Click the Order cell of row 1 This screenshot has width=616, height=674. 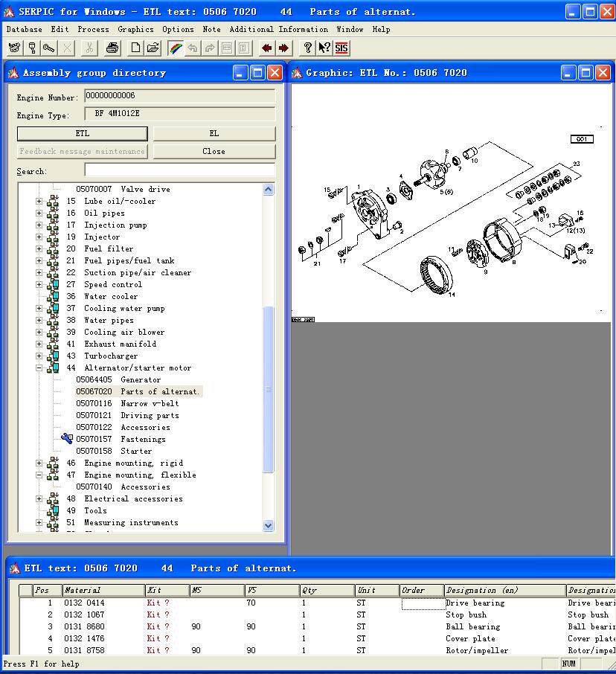[x=423, y=603]
